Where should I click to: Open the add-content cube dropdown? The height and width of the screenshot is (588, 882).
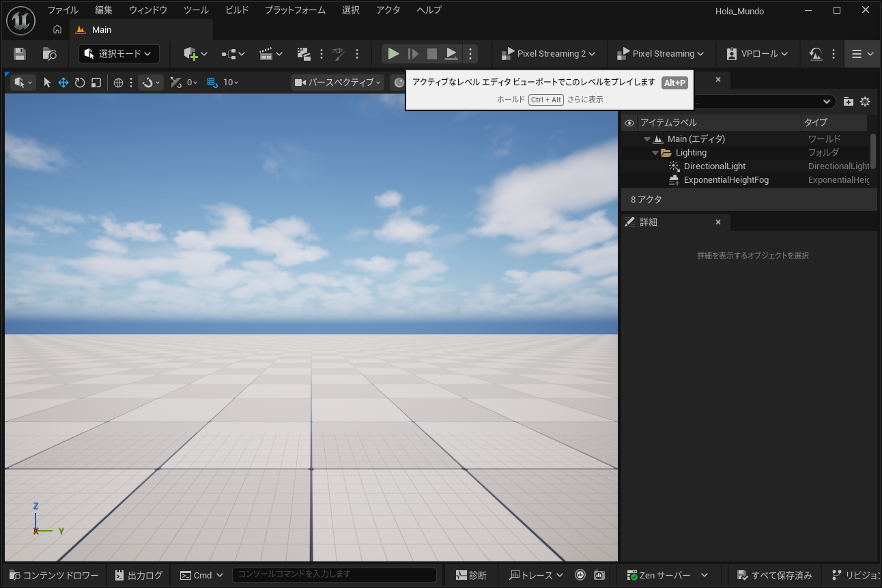195,54
